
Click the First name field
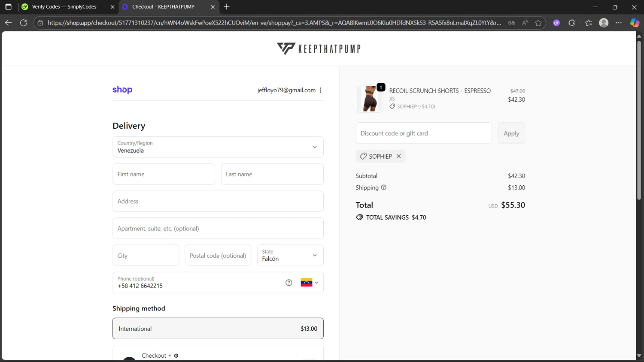click(164, 174)
